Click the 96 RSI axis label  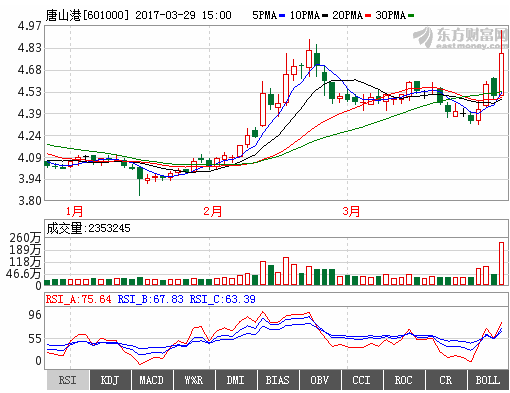35,315
